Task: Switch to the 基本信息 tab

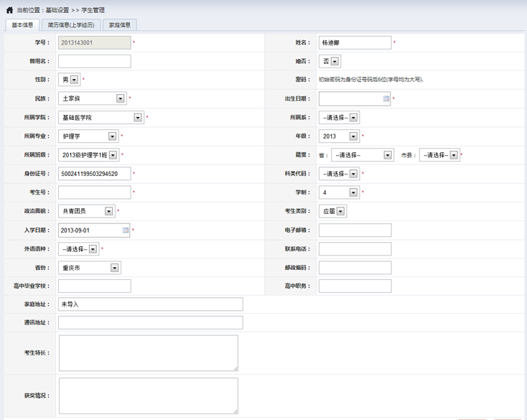Action: (x=22, y=25)
